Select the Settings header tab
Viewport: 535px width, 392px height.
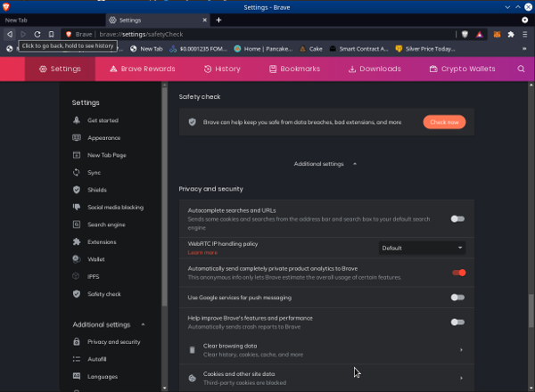[60, 69]
